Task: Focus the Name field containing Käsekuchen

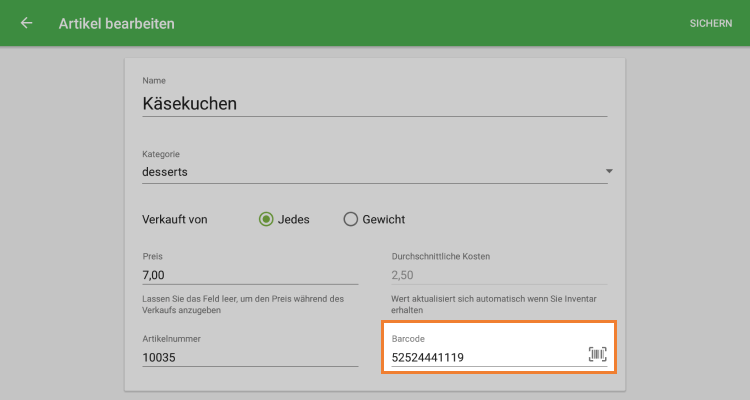Action: 374,103
